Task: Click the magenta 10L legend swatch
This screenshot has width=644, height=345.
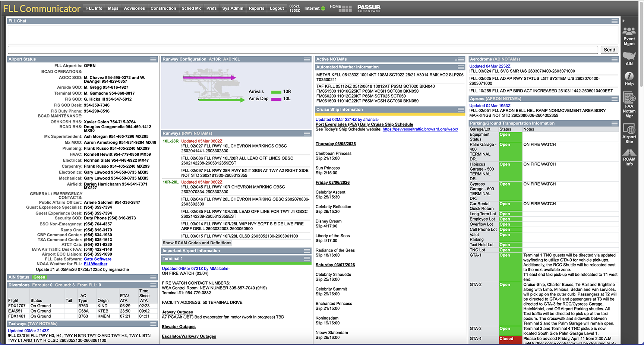Action: tap(276, 99)
